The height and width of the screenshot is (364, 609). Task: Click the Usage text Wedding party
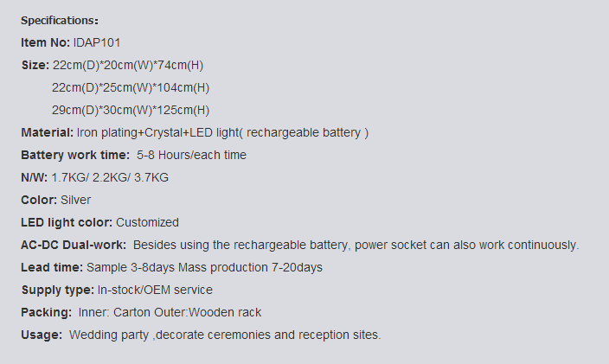coord(109,335)
